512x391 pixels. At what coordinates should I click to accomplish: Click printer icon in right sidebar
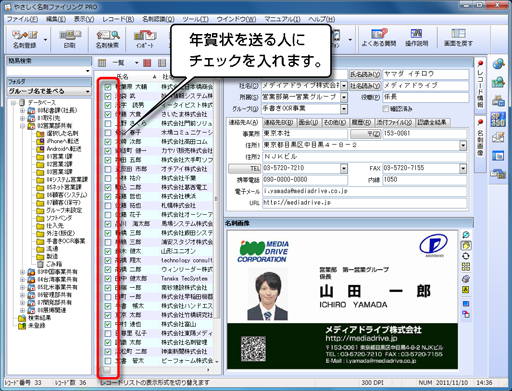498,101
